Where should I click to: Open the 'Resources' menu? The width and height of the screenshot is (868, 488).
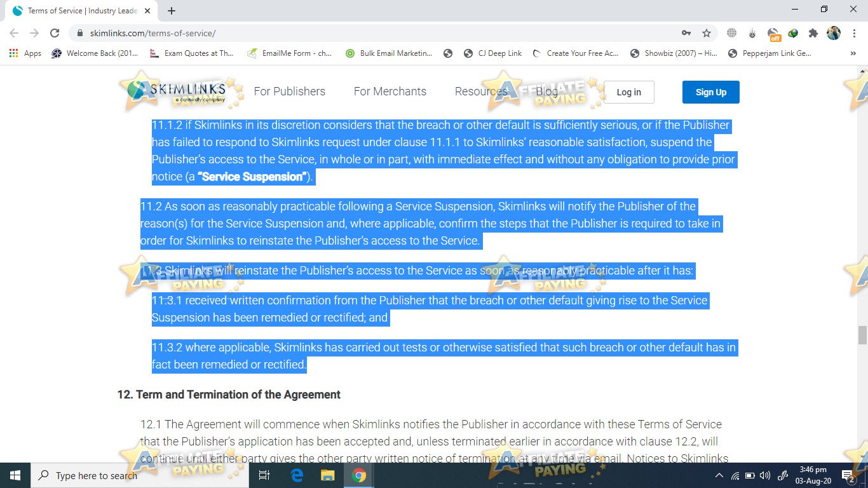pyautogui.click(x=481, y=91)
